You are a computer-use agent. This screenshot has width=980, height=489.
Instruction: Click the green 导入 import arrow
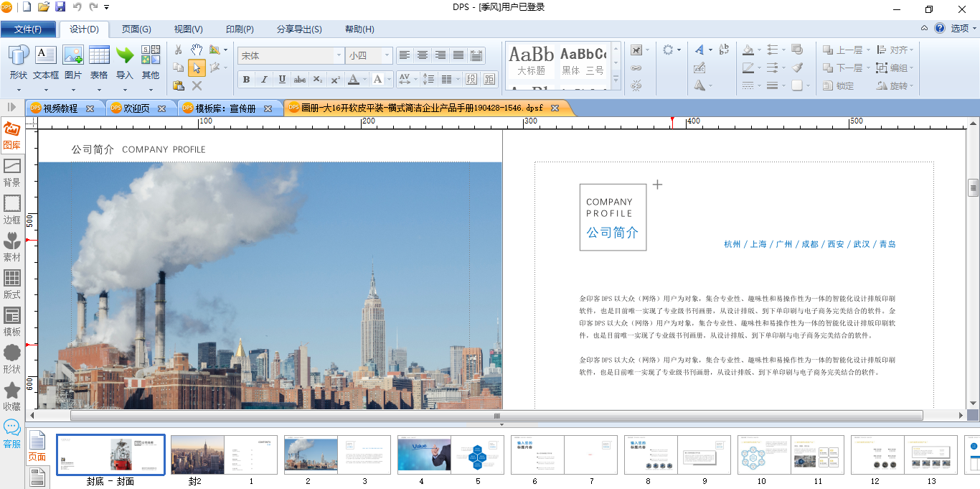125,55
